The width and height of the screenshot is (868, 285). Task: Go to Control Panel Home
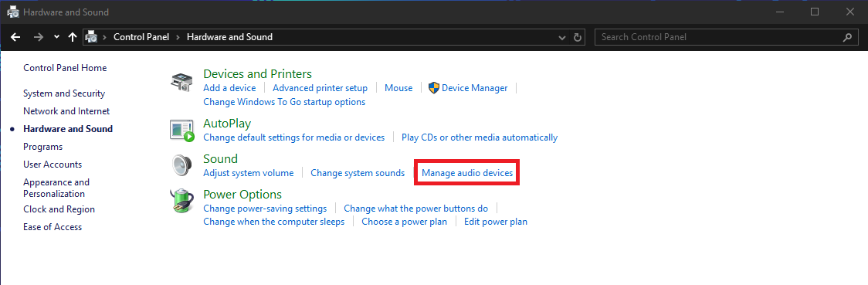65,68
